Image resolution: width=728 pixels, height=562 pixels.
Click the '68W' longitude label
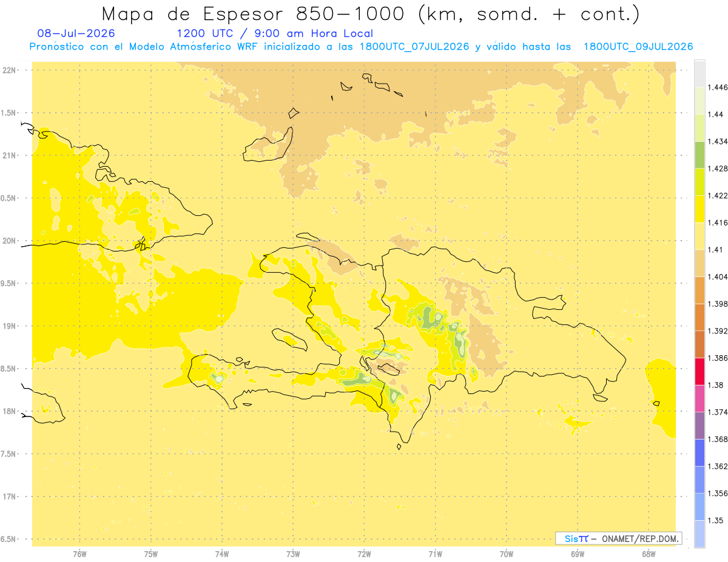(649, 554)
